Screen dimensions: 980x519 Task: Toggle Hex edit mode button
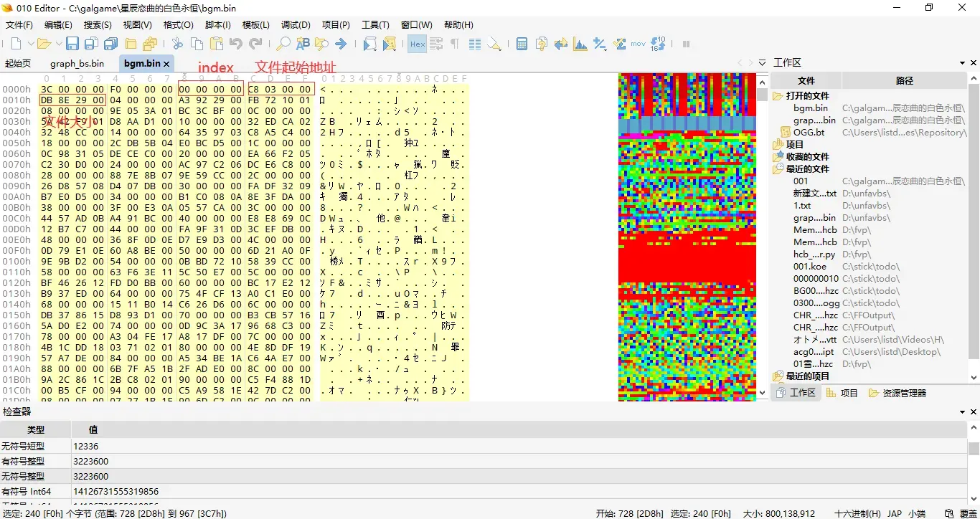pos(417,44)
